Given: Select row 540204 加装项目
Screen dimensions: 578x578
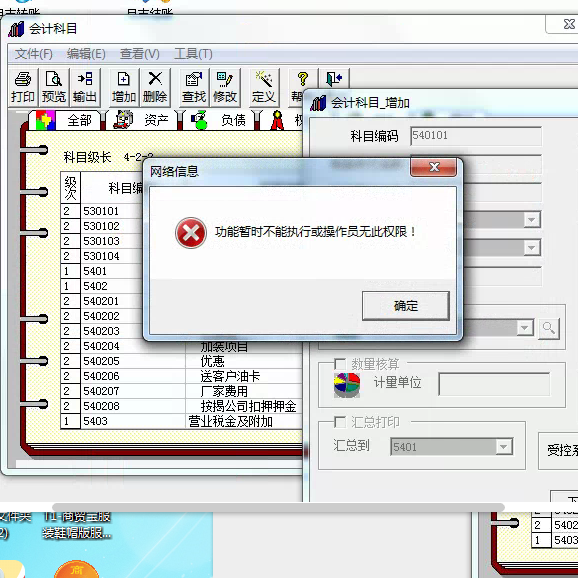Looking at the screenshot, I should (x=181, y=346).
